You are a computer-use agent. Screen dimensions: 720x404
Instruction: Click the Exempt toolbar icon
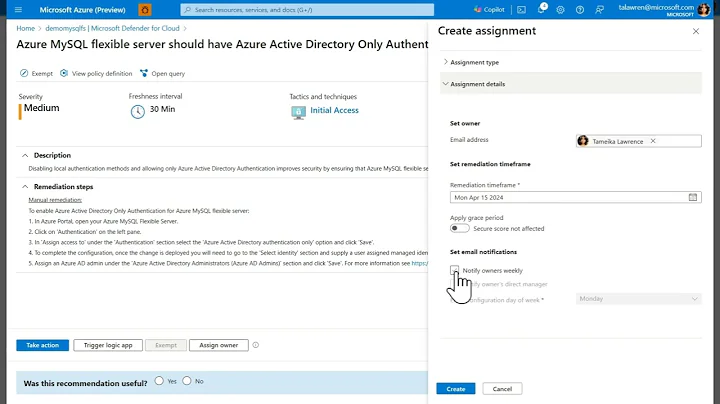(x=24, y=73)
